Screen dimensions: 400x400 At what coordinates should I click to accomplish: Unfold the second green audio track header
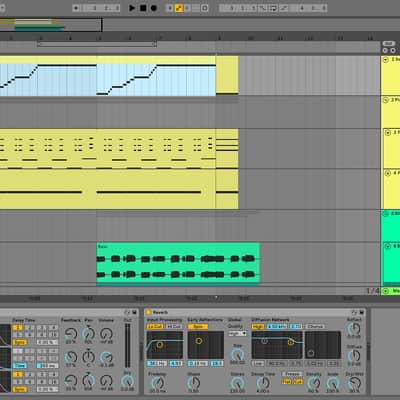coord(388,246)
